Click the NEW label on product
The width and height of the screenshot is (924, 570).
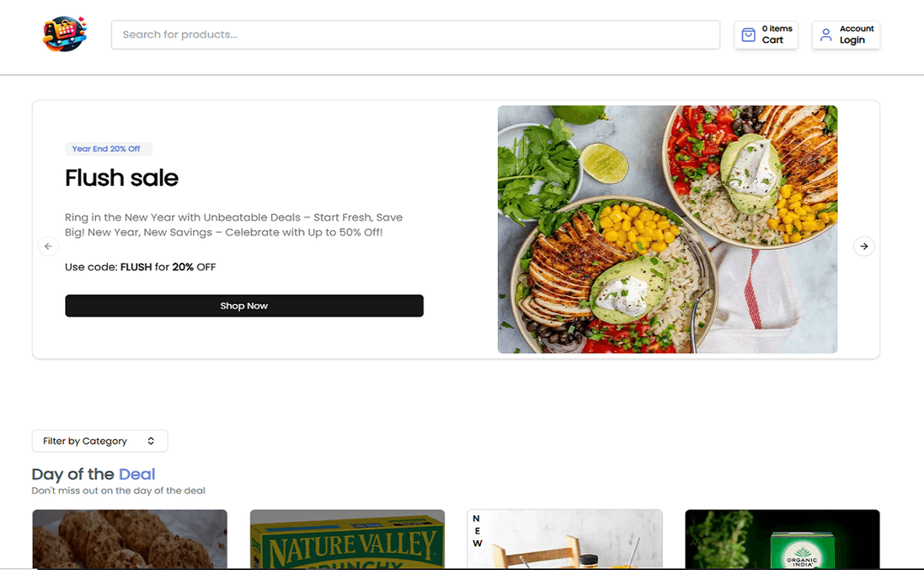[477, 531]
